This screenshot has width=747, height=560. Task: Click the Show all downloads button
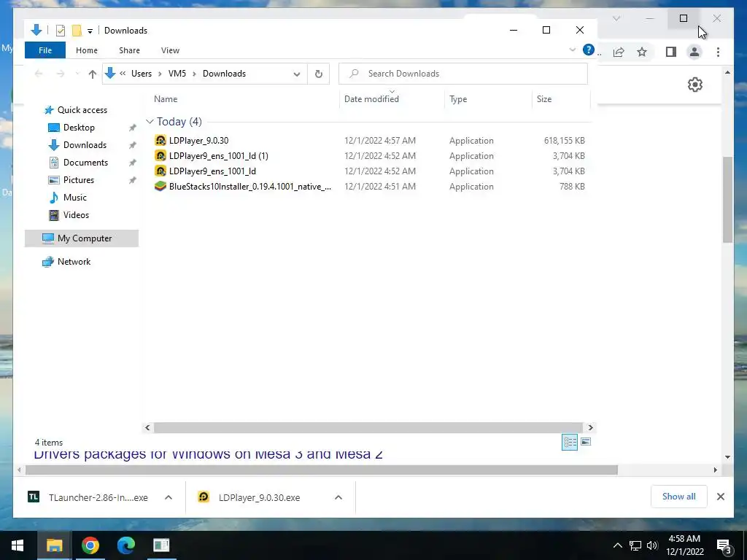click(x=678, y=497)
